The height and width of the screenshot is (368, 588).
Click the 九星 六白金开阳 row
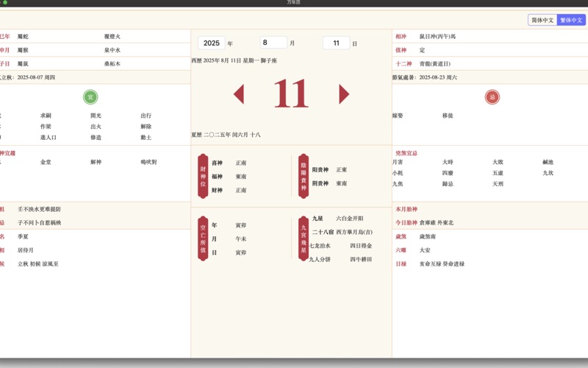pos(338,219)
